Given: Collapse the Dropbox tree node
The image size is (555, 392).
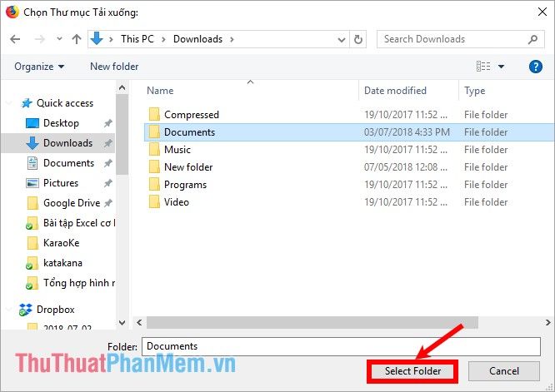Looking at the screenshot, I should point(9,310).
